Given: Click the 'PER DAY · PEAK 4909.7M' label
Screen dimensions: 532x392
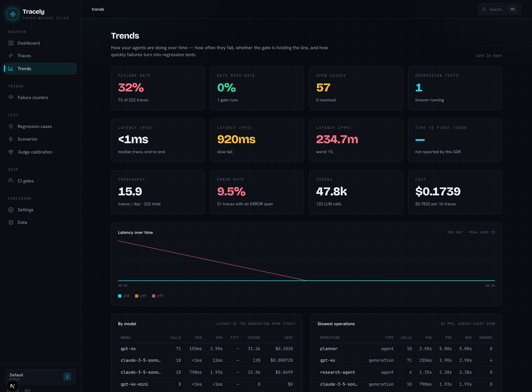Looking at the screenshot, I should [x=471, y=232].
